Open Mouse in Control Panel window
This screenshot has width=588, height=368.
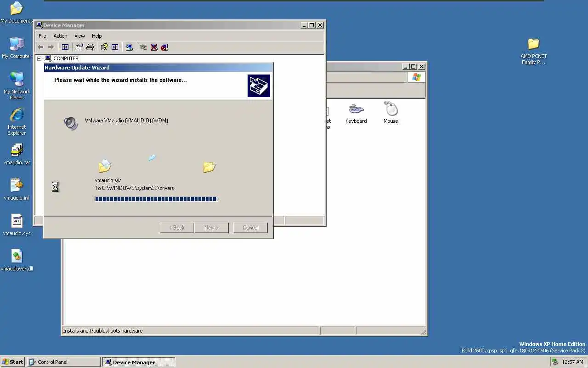point(391,114)
